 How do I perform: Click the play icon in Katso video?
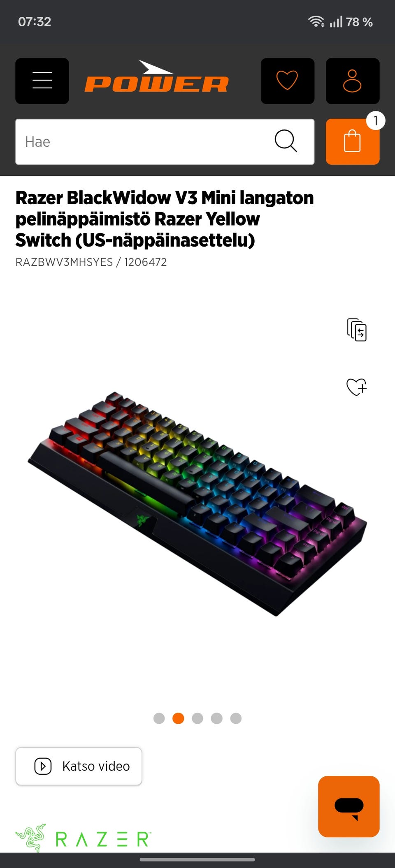[43, 766]
